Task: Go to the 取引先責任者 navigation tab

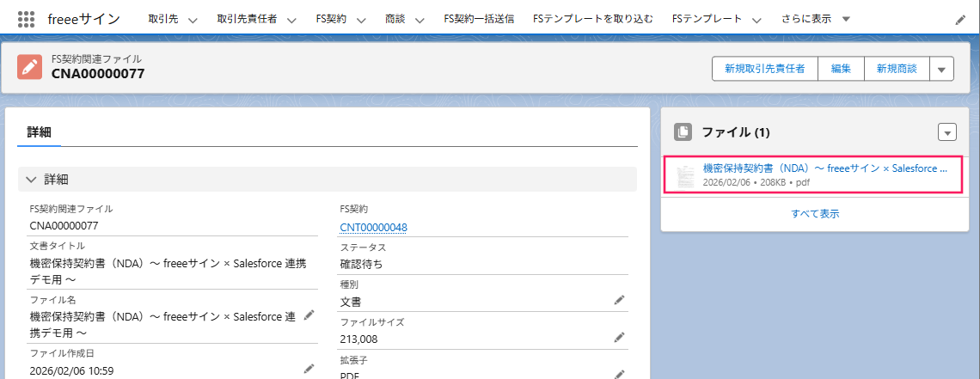Action: tap(247, 20)
